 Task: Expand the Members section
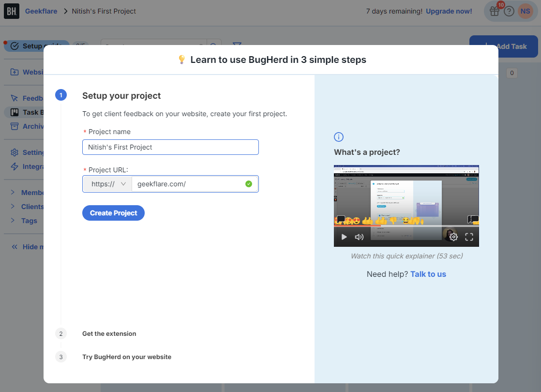coord(27,193)
